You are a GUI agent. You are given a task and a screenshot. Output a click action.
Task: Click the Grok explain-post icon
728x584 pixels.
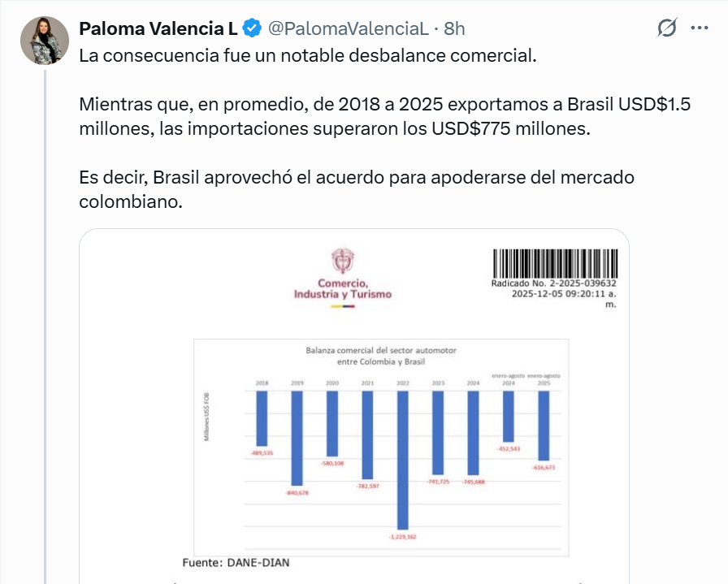click(x=666, y=28)
